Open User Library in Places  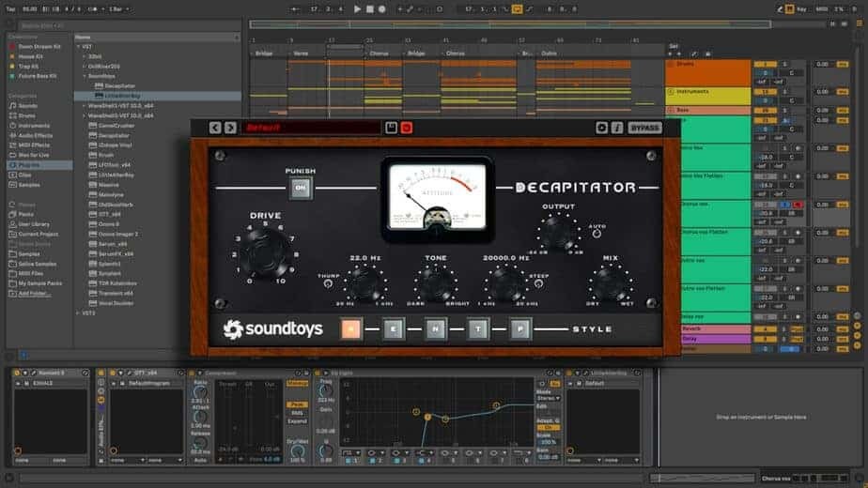[34, 224]
